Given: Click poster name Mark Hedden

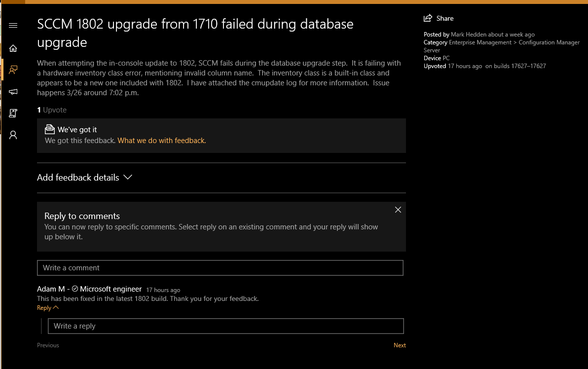Looking at the screenshot, I should pos(468,35).
